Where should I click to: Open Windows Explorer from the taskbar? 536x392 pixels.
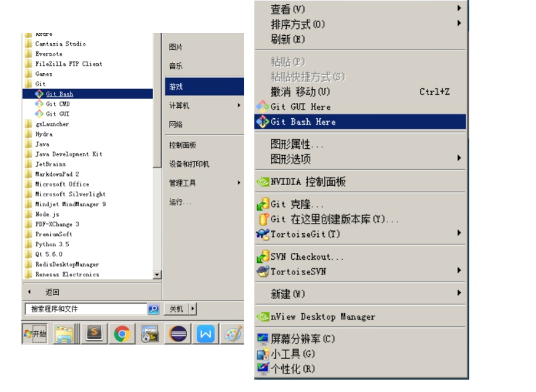coord(65,334)
